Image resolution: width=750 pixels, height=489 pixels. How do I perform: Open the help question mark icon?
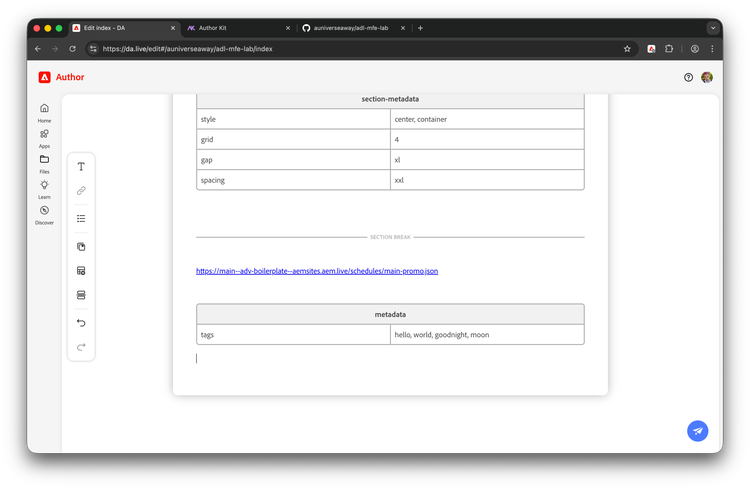pos(688,77)
